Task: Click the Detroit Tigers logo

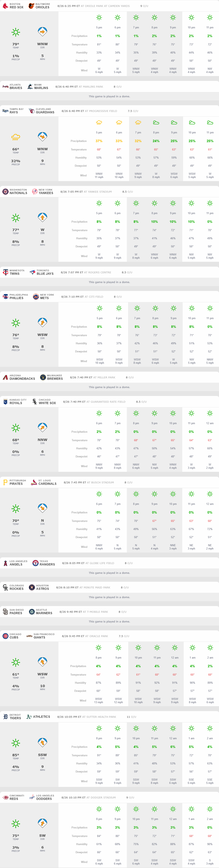Action: click(x=5, y=717)
